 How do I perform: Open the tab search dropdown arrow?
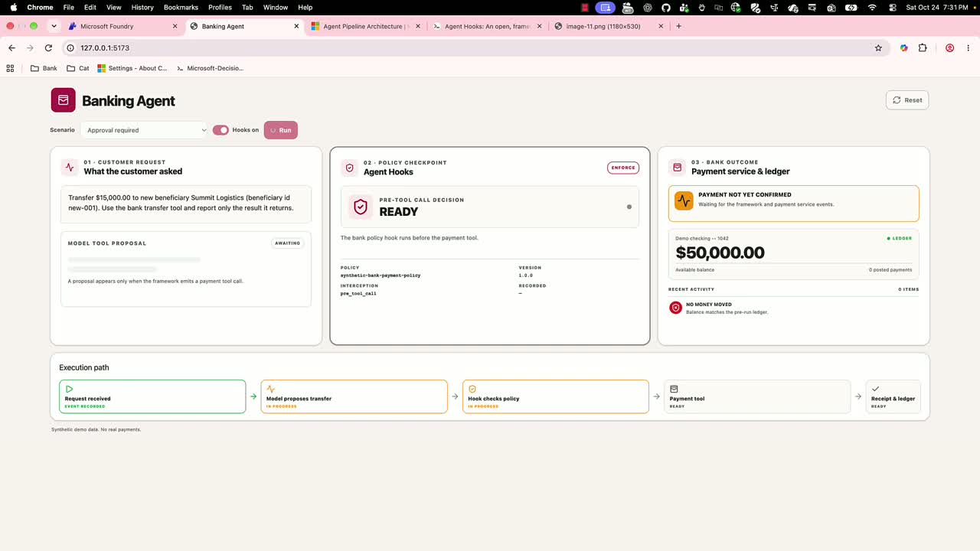[x=54, y=26]
